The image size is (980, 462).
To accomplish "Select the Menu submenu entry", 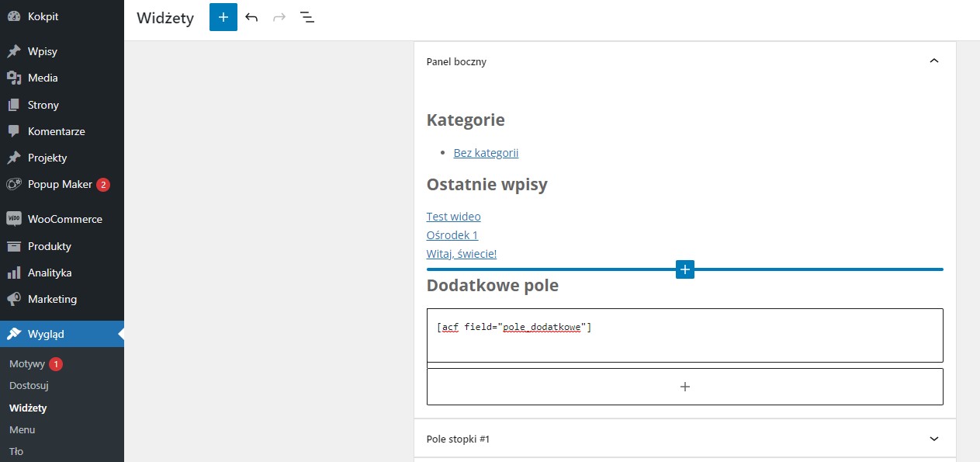I will 22,429.
